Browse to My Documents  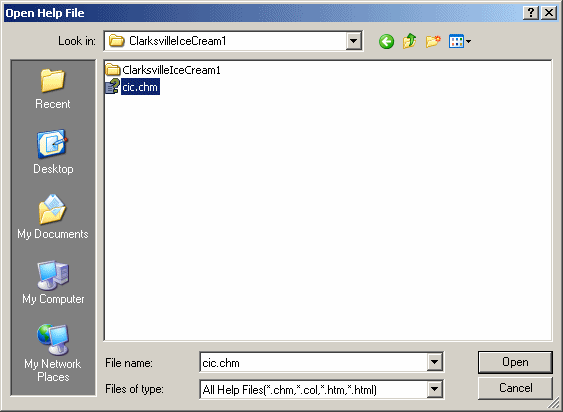[53, 217]
